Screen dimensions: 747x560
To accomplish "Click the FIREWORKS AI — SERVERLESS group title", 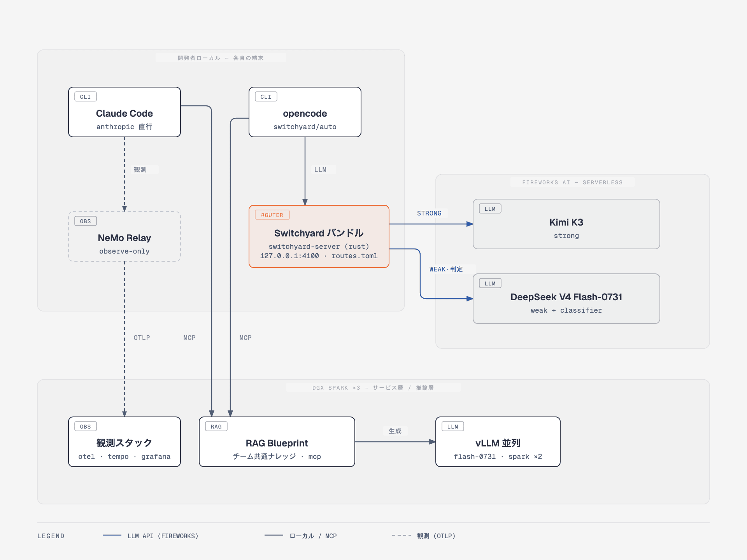I will 572,182.
